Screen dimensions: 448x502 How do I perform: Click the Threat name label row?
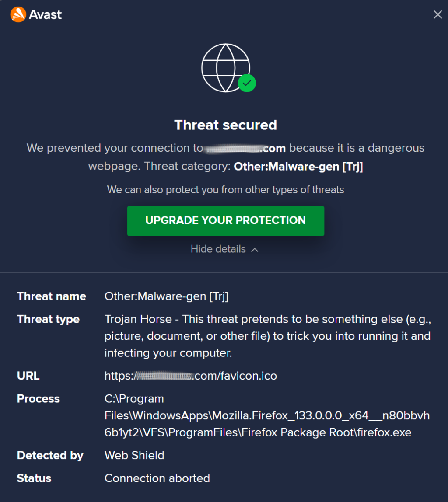pos(51,296)
